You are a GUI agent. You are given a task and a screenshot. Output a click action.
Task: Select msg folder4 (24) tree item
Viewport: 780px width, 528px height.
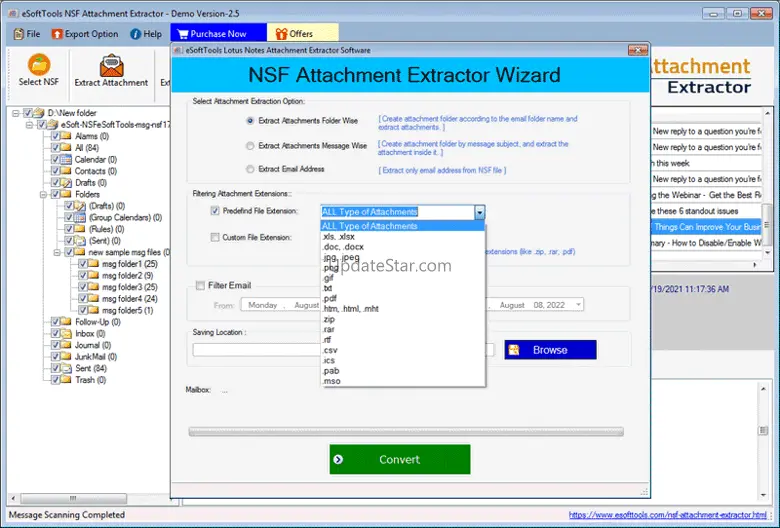point(129,299)
